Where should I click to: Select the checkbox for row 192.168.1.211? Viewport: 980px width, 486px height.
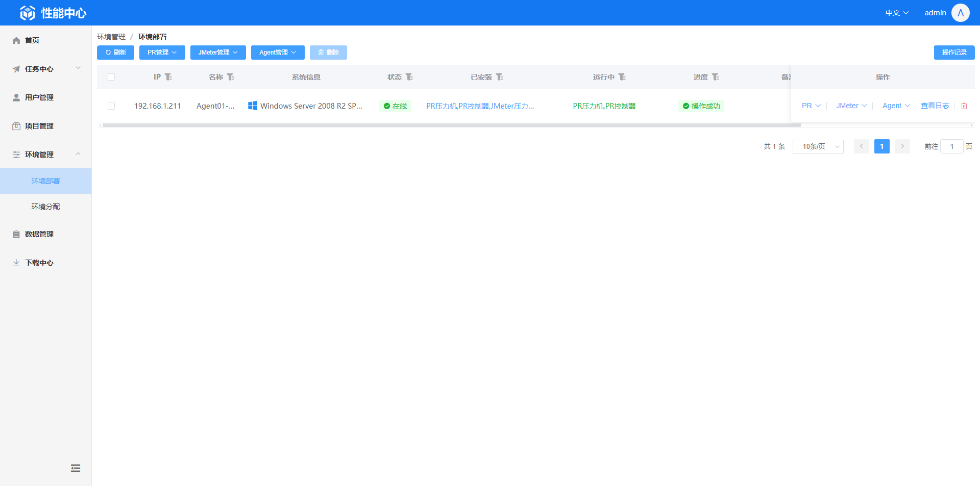[x=111, y=106]
